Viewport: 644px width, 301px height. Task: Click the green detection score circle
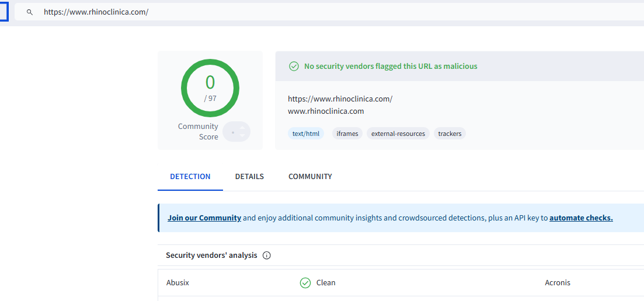(210, 87)
